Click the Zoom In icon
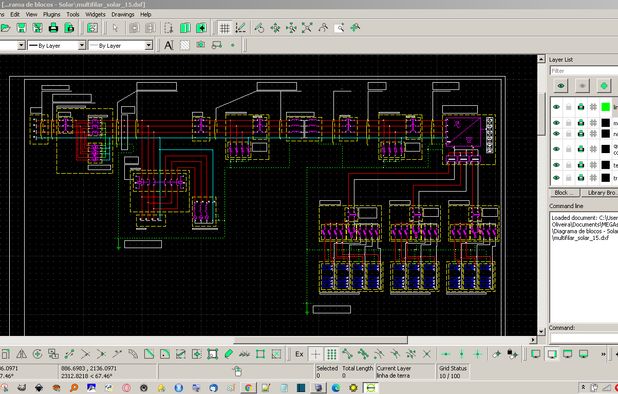The width and height of the screenshot is (618, 394). (x=275, y=28)
